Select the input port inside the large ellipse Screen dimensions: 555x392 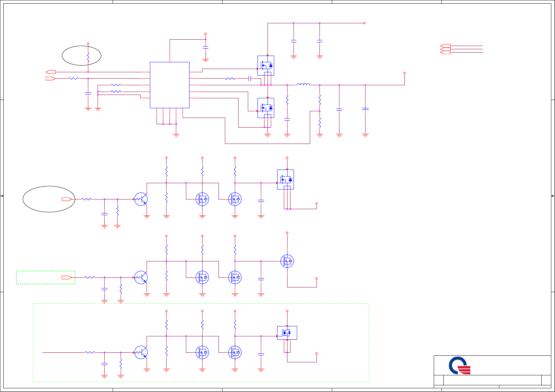coord(67,199)
